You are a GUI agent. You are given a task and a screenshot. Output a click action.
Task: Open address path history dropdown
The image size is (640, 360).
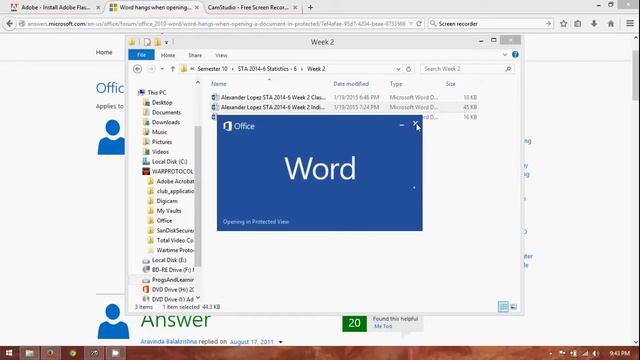398,69
